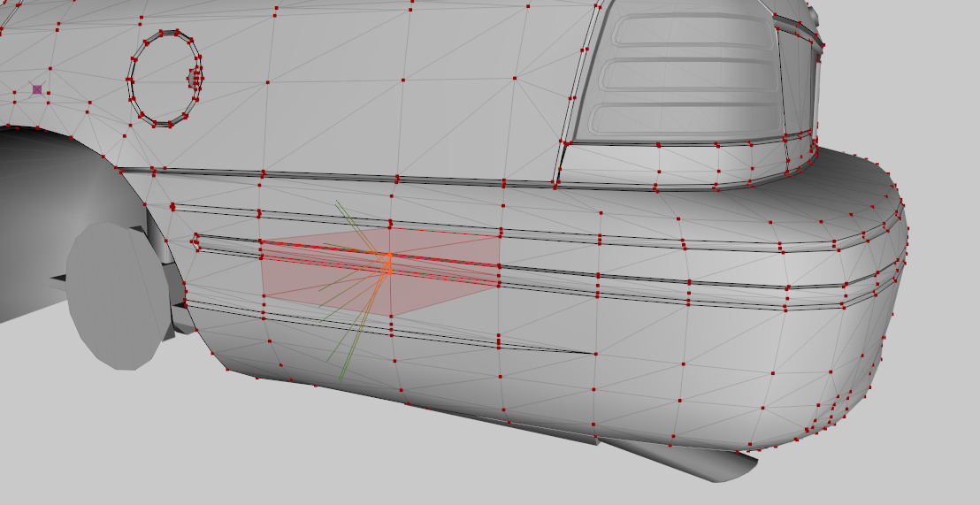This screenshot has width=980, height=505.
Task: Select the vertex cluster on the fuel cap's right edge
Action: click(196, 78)
